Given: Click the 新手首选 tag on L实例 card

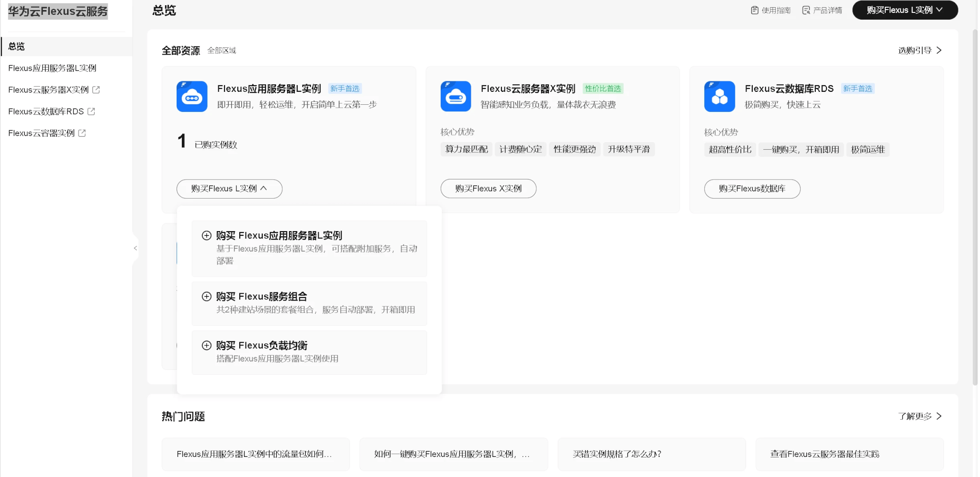Looking at the screenshot, I should [x=345, y=89].
